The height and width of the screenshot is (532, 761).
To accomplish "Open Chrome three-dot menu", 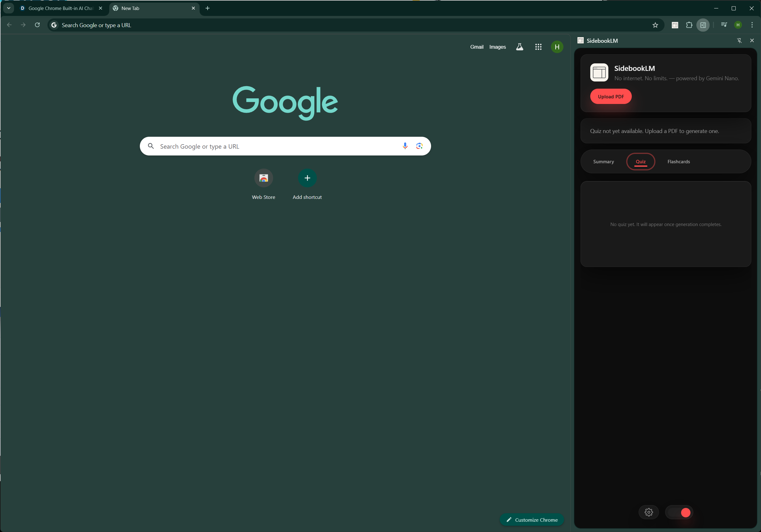I will [752, 25].
